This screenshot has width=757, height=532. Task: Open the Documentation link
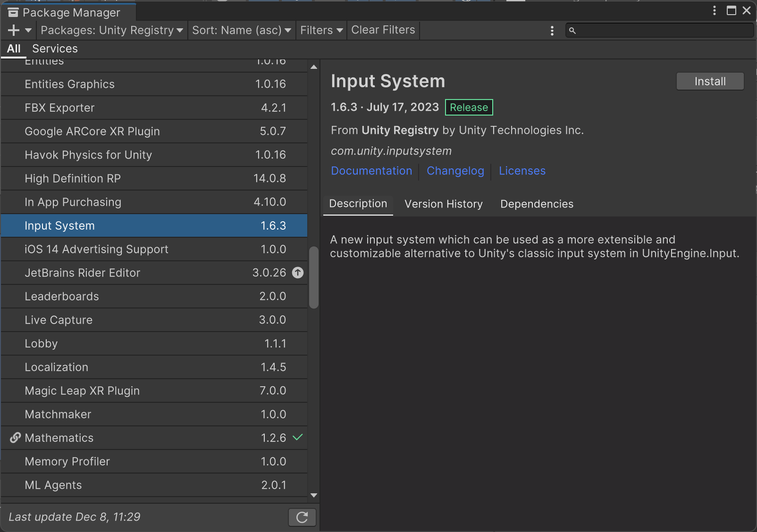(371, 171)
